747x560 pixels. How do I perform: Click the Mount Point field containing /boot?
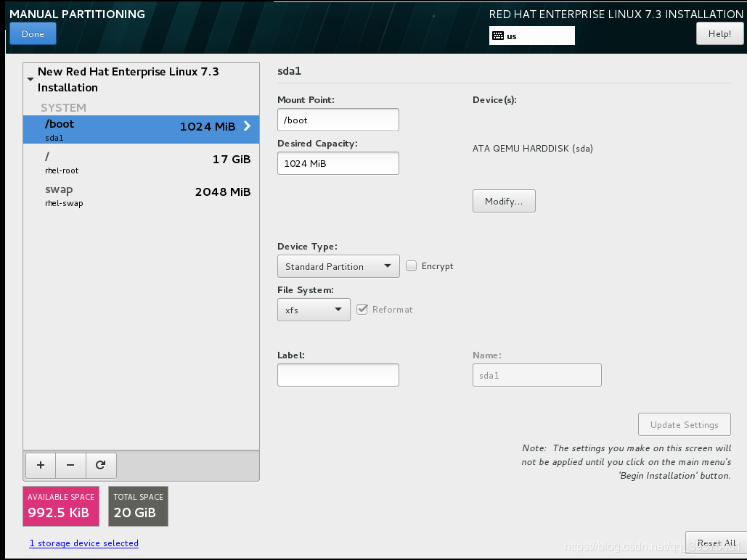[338, 120]
